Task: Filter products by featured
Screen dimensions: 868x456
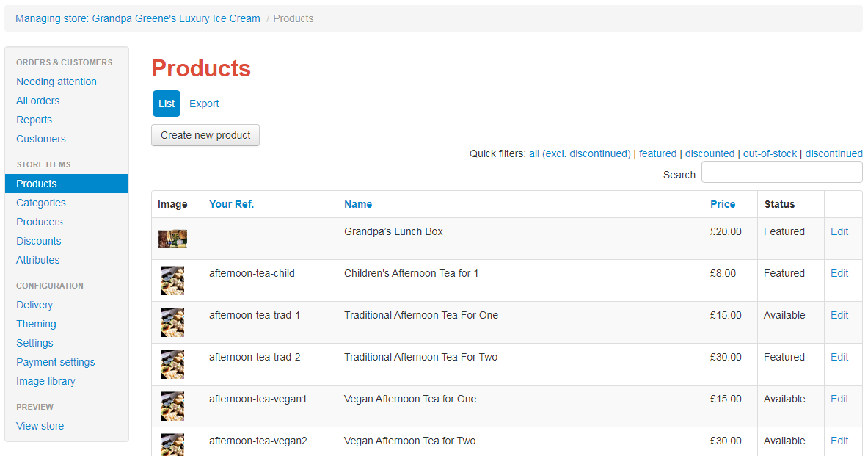Action: [x=657, y=153]
